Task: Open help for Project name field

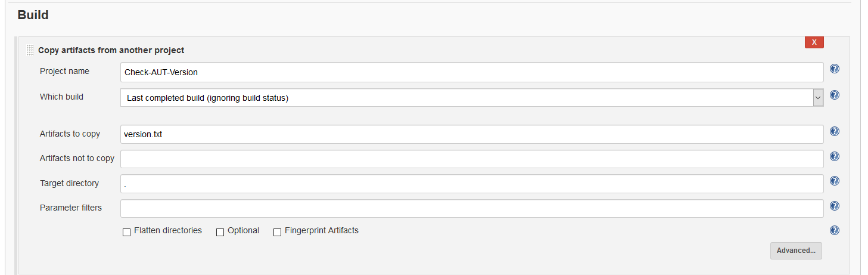Action: tap(835, 69)
